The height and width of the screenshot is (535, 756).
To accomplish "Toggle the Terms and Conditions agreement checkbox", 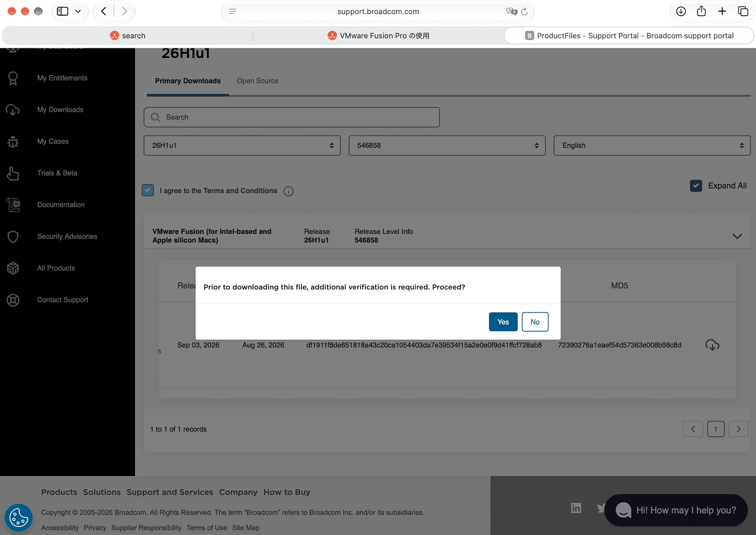I will point(148,190).
